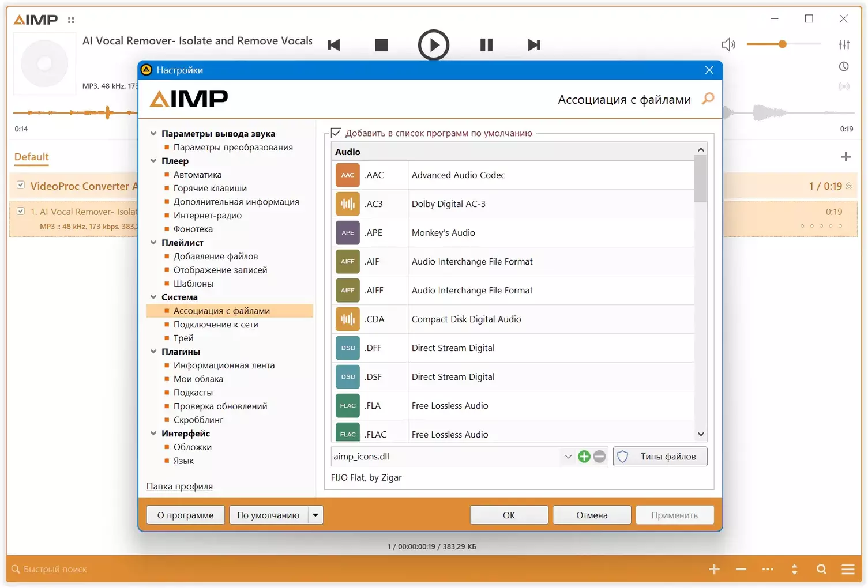
Task: Click the 'Типы файлов' button
Action: [x=660, y=457]
